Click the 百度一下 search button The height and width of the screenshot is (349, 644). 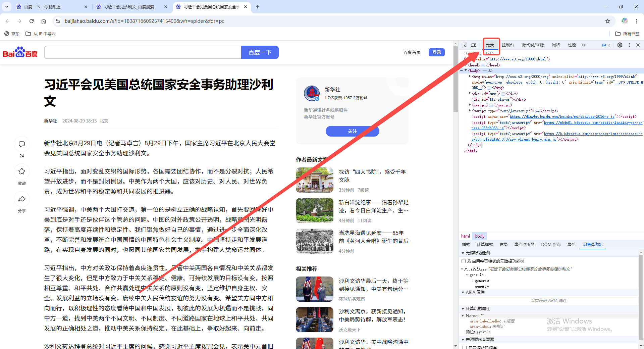[260, 52]
